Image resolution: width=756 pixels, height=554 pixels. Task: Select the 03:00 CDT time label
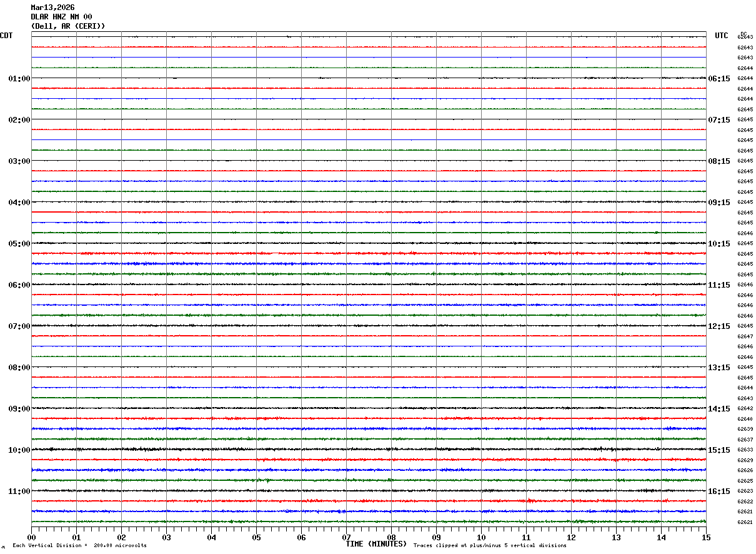(x=19, y=161)
